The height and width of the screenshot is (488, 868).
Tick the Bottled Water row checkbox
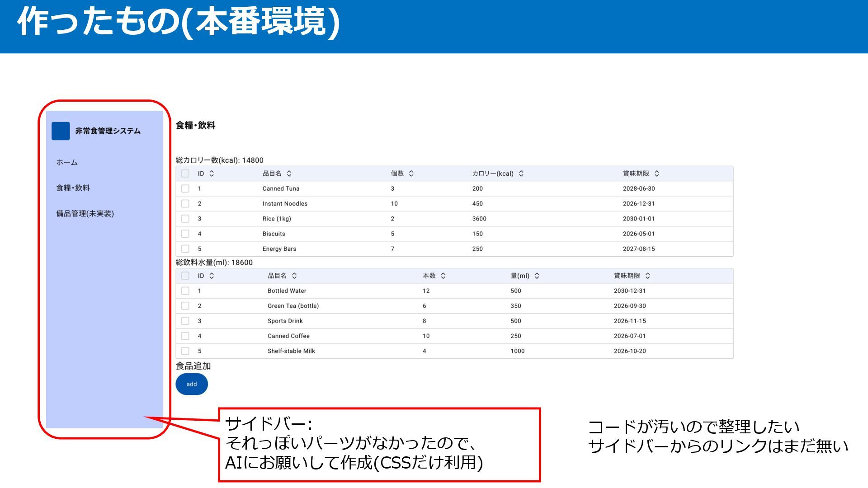185,291
